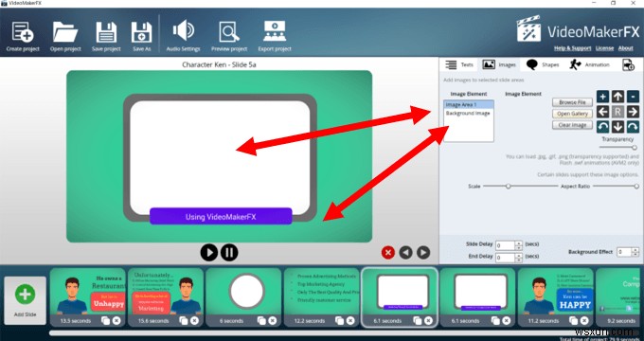This screenshot has height=341, width=644.
Task: Select Image Area 1 in element list
Action: 469,105
